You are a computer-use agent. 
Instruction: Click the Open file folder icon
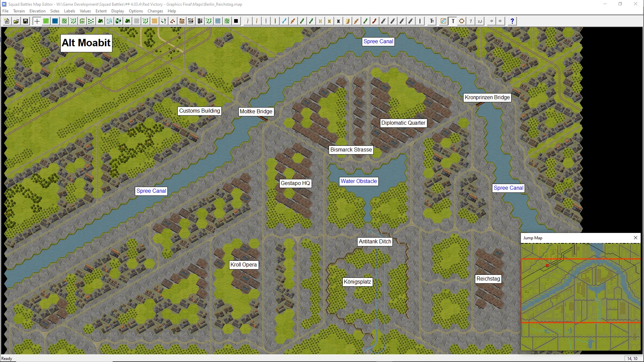(16, 21)
